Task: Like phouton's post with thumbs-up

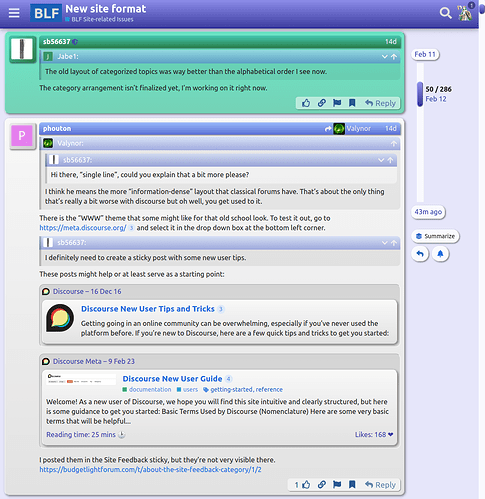Action: (306, 484)
